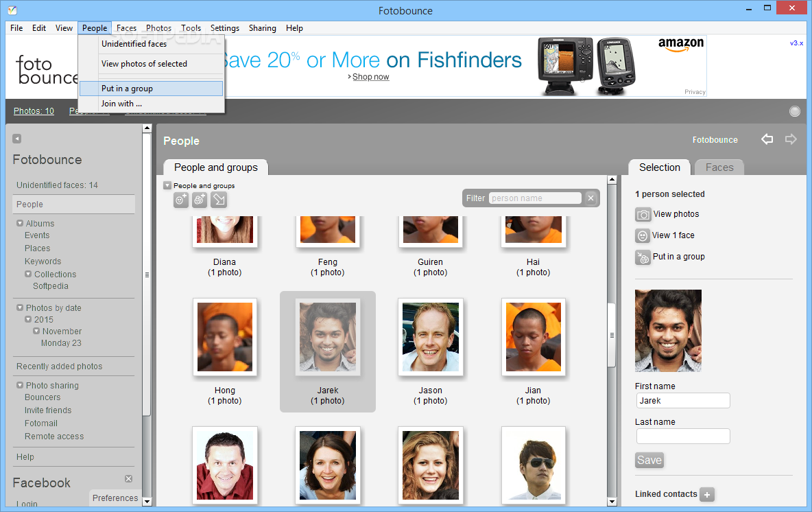Screen dimensions: 812x512
Task: Click the arrow-in-box icon beside add group
Action: 219,200
